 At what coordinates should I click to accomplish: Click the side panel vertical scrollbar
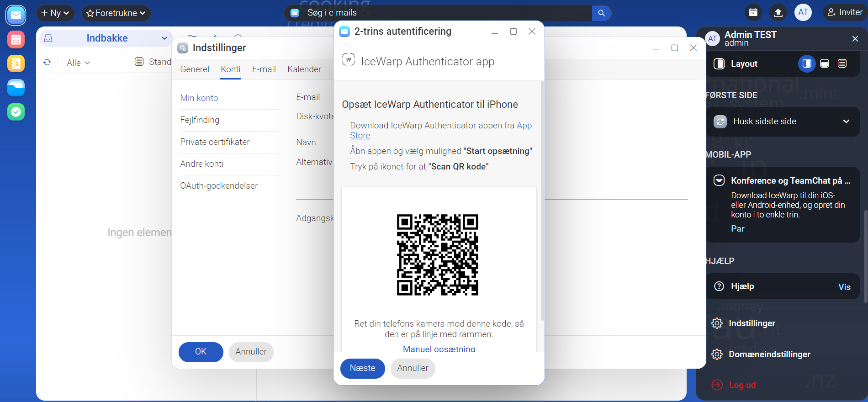(x=866, y=256)
